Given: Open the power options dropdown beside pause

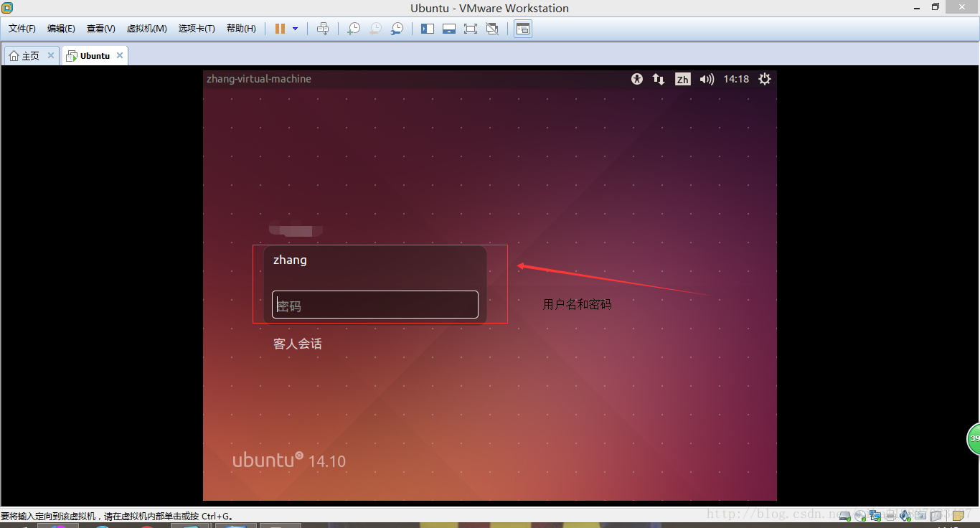Looking at the screenshot, I should pyautogui.click(x=295, y=29).
